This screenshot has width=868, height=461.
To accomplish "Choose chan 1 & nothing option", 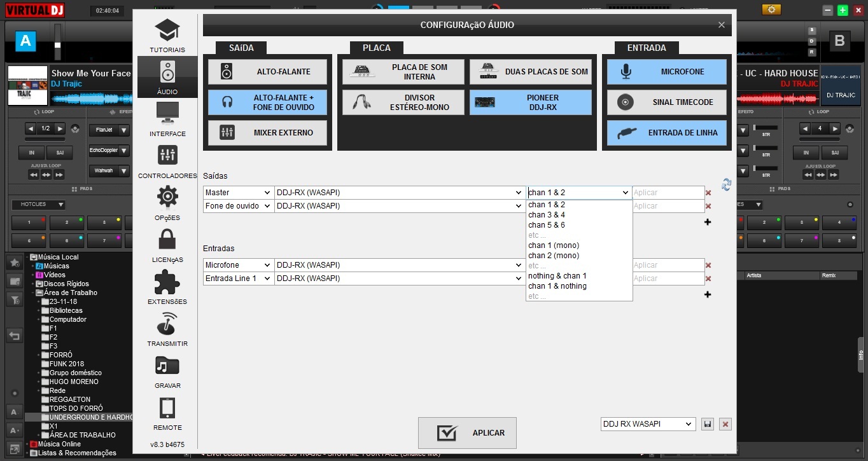I will click(x=579, y=286).
